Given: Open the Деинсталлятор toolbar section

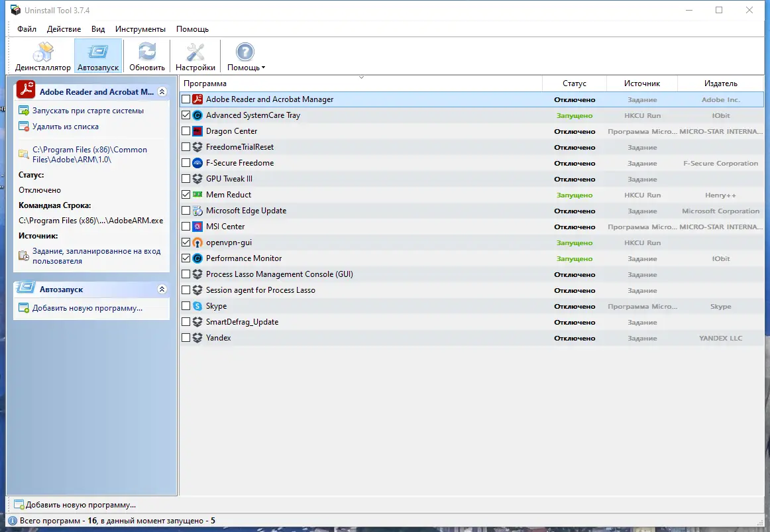Looking at the screenshot, I should coord(42,56).
